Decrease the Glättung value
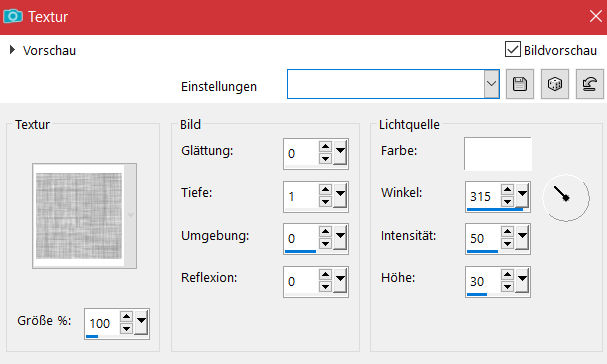The height and width of the screenshot is (364, 607). (x=325, y=158)
